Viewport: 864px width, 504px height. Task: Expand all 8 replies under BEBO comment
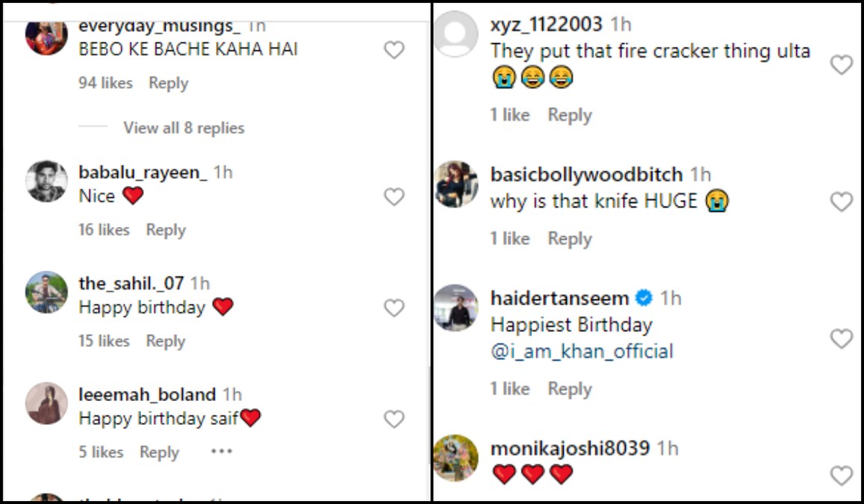(183, 128)
